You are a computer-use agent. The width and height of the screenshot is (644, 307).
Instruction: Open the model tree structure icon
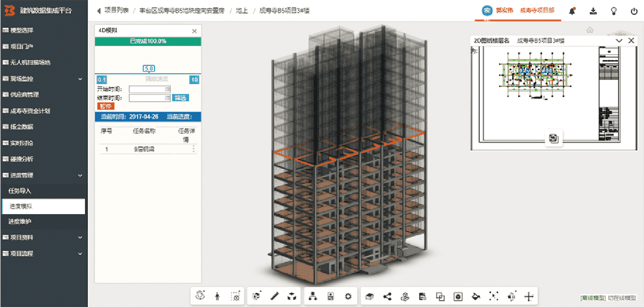tap(312, 296)
